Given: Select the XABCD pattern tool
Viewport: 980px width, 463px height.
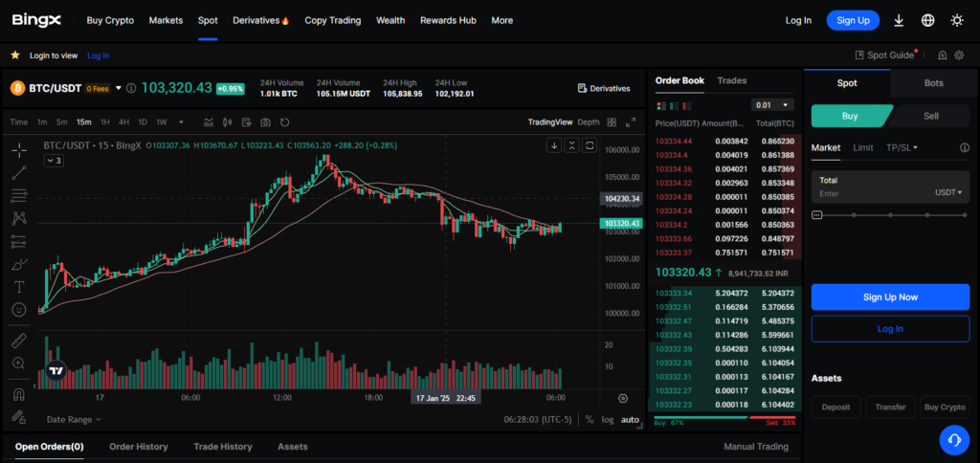Looking at the screenshot, I should (x=19, y=218).
